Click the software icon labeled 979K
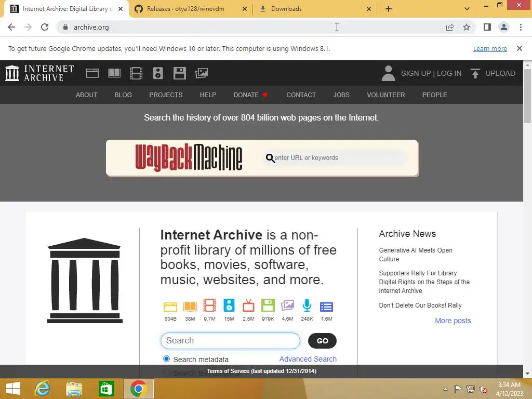532x399 pixels. [x=268, y=305]
